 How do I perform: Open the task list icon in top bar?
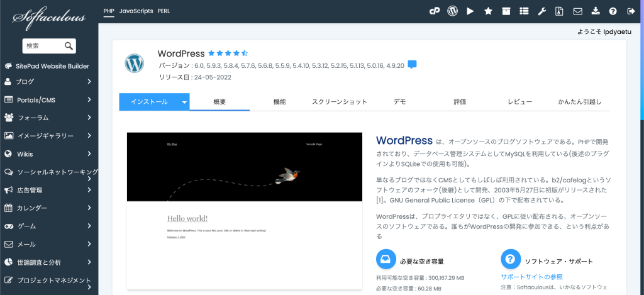[x=524, y=11]
